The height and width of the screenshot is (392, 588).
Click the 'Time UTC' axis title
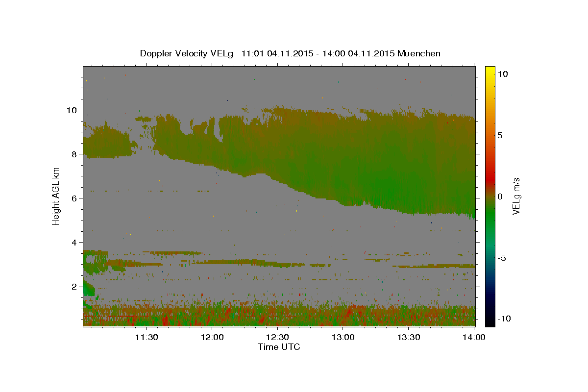(x=279, y=347)
